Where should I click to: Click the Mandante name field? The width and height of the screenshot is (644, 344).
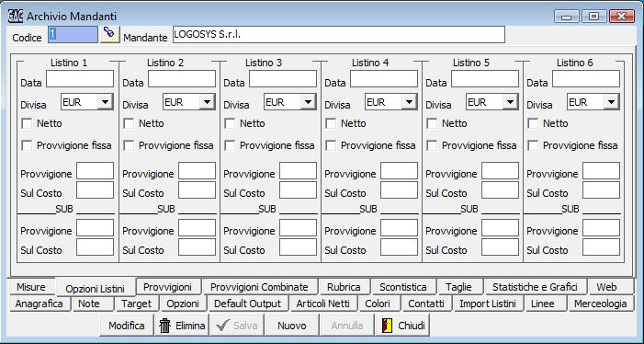(338, 35)
